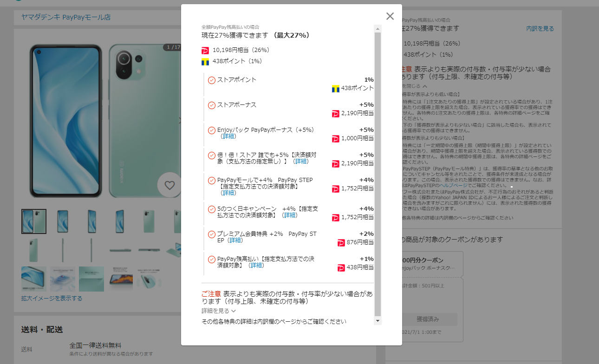
Task: Click PayPay icon in ストアボーナス row
Action: click(336, 113)
